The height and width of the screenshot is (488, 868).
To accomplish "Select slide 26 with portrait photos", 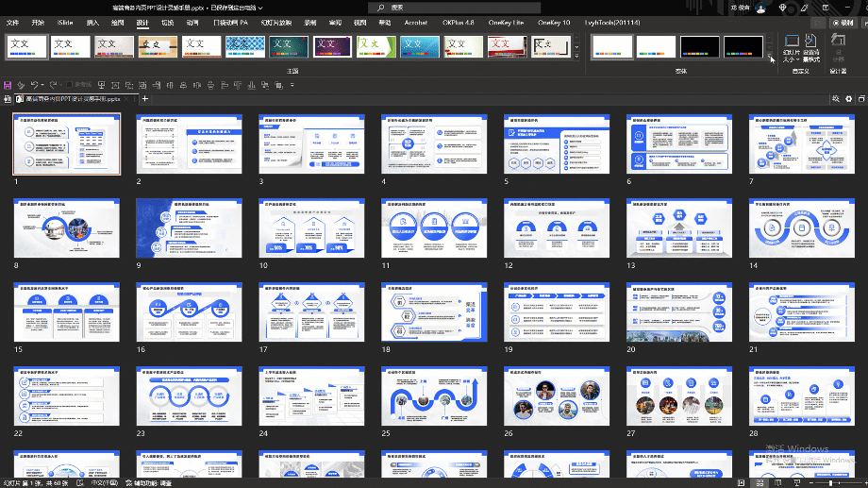I will [557, 396].
